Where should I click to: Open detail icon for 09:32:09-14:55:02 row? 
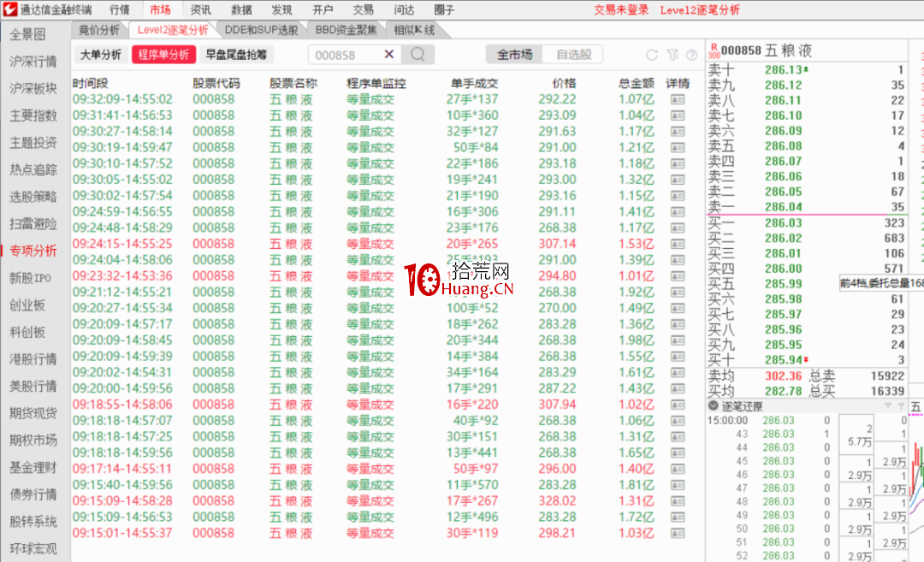pos(678,99)
